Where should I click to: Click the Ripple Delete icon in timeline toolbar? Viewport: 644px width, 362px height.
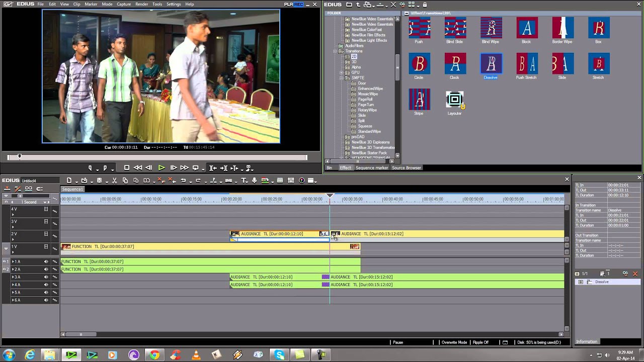point(173,180)
